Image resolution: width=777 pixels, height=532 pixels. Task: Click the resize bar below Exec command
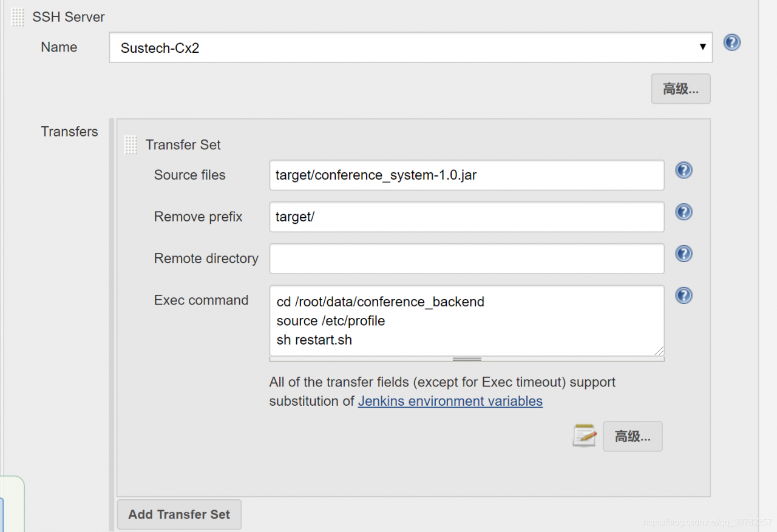coord(467,359)
